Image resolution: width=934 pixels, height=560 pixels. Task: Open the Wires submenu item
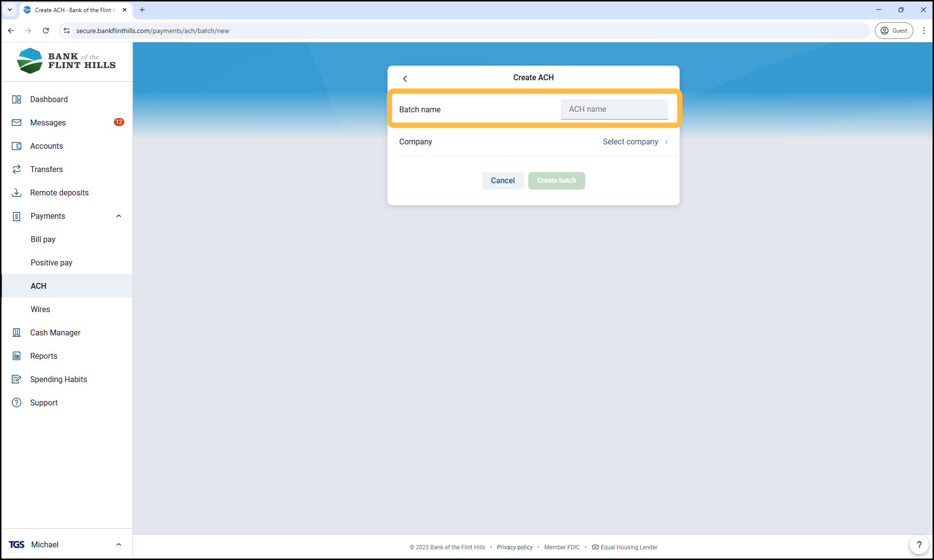click(x=40, y=309)
